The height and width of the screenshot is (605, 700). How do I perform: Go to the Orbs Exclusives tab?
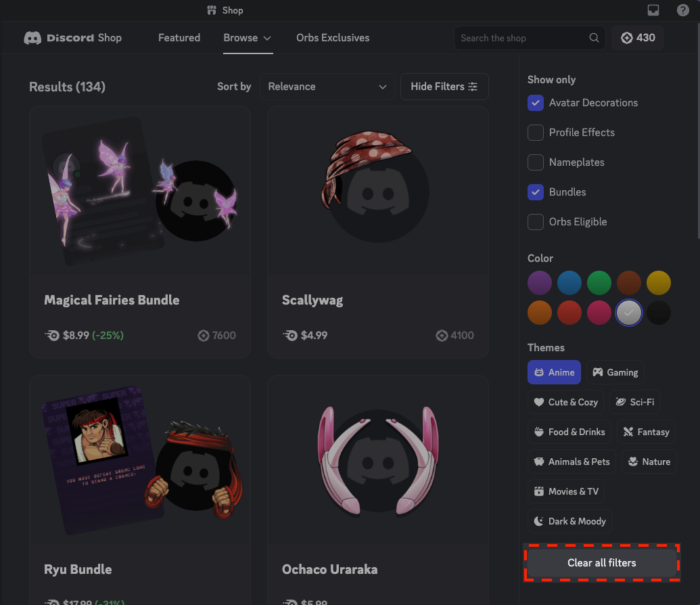coord(333,38)
